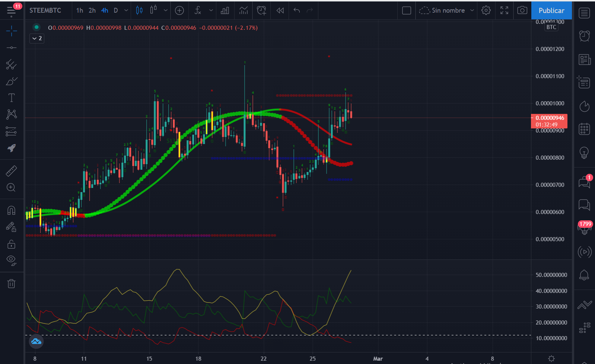Open the strategy templates icon
Screen dimensions: 595x364
coord(244,10)
